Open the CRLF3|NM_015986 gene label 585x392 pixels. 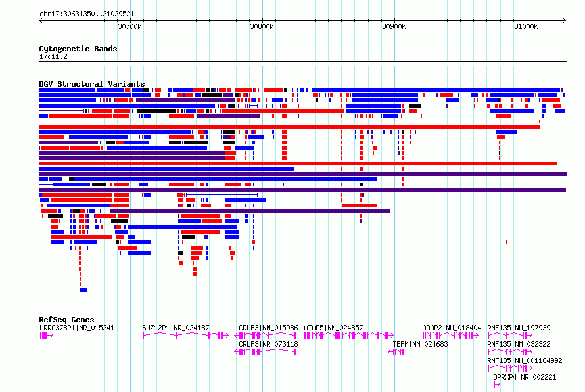coord(268,328)
